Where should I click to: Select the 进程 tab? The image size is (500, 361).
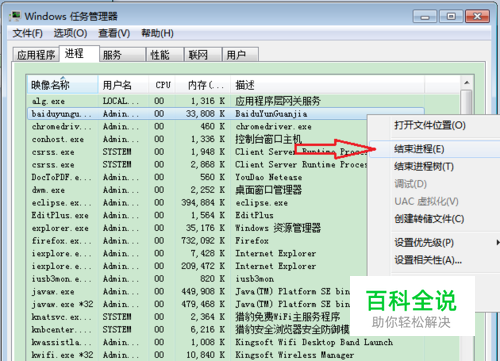point(79,53)
